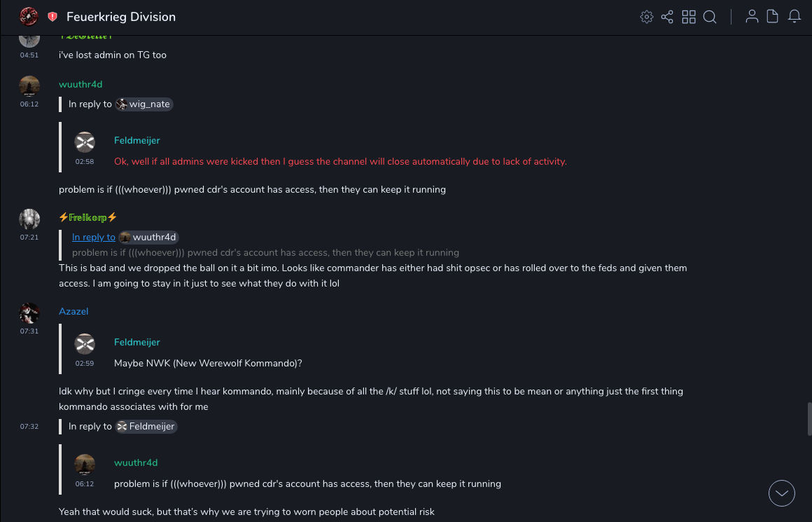The width and height of the screenshot is (812, 522).
Task: Click the share room icon
Action: point(667,17)
